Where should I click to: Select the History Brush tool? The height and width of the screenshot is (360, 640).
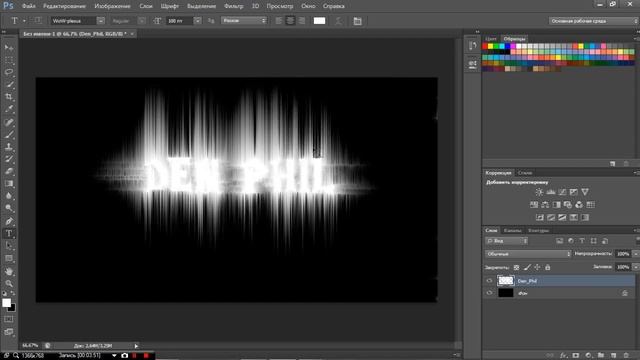(x=9, y=159)
